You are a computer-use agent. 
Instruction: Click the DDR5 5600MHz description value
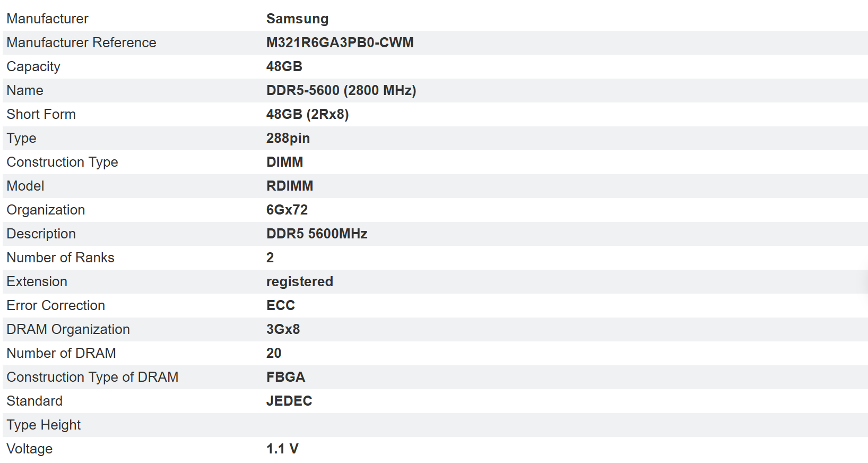click(x=316, y=234)
